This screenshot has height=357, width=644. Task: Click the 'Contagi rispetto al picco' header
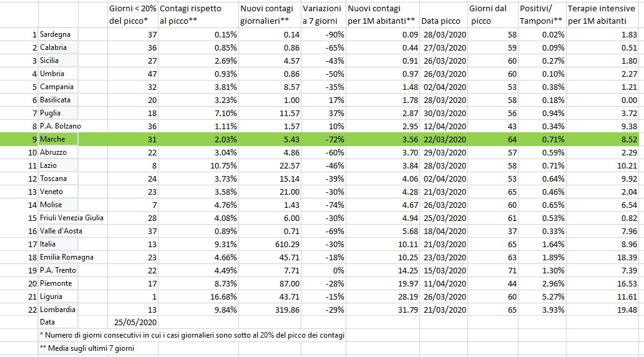pyautogui.click(x=198, y=14)
